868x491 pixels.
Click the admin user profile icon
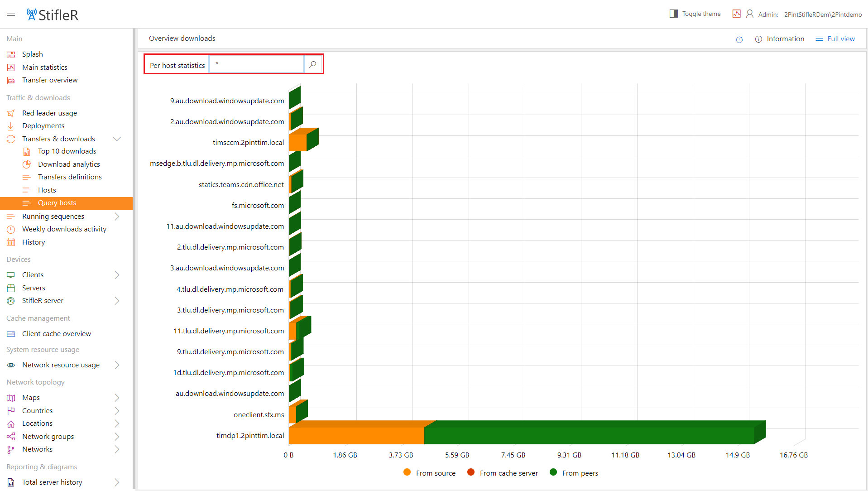tap(750, 14)
